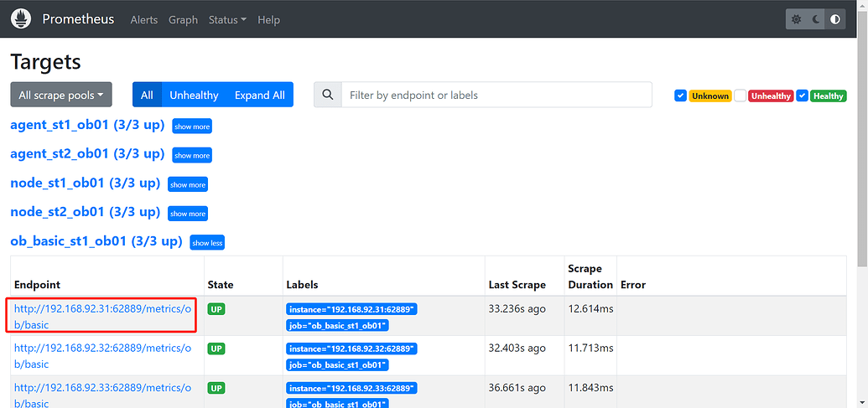
Task: Open the agent_st1_ob01 pool heading link
Action: 87,125
